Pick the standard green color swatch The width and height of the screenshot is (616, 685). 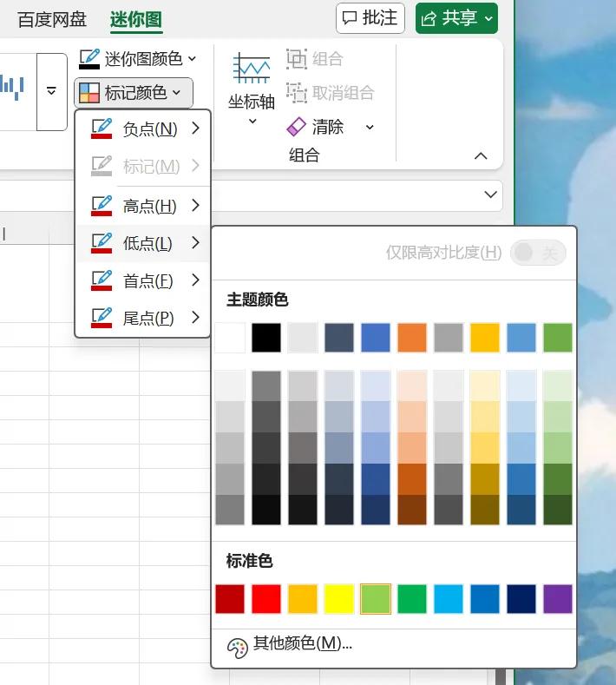click(412, 599)
